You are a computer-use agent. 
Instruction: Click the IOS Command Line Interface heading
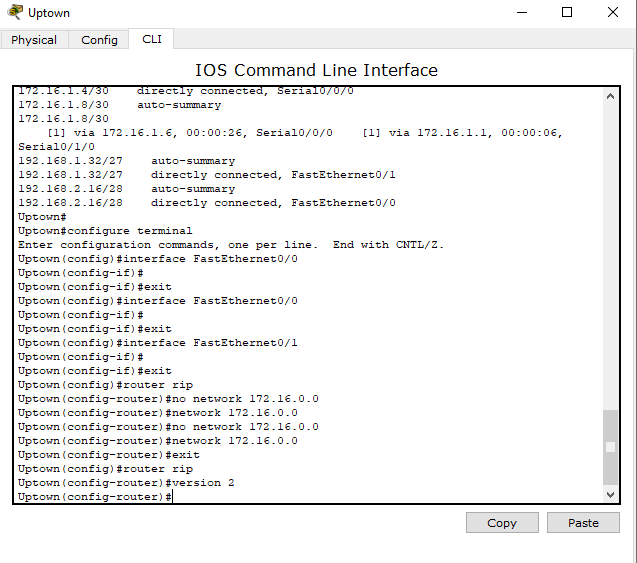316,70
